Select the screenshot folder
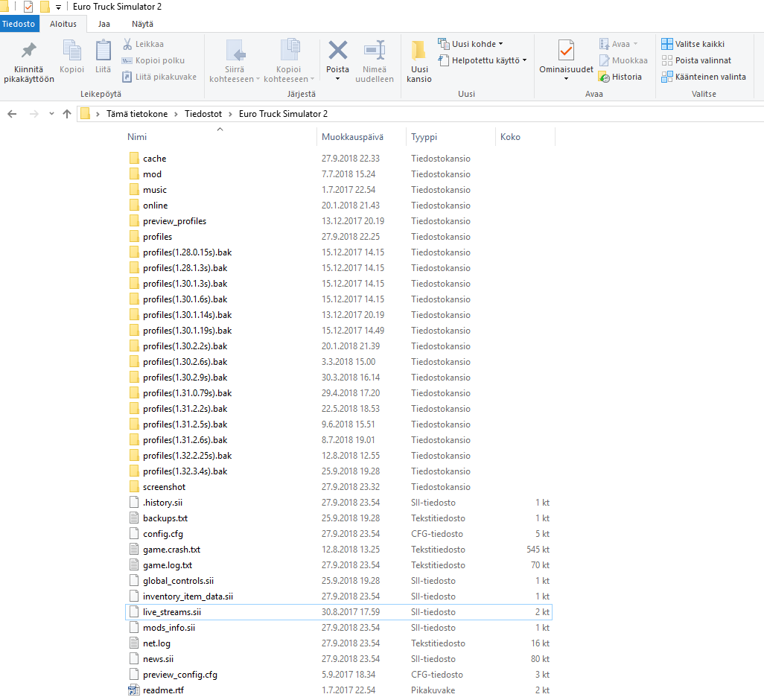The height and width of the screenshot is (700, 764). tap(339, 486)
